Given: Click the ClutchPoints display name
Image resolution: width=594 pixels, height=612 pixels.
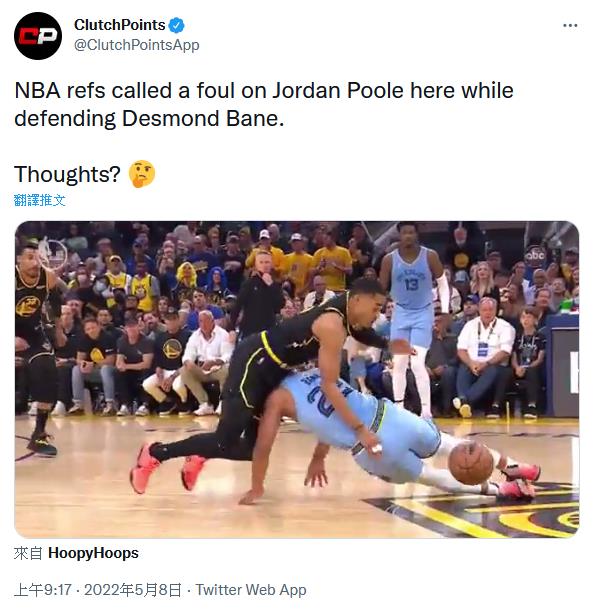Looking at the screenshot, I should point(119,25).
